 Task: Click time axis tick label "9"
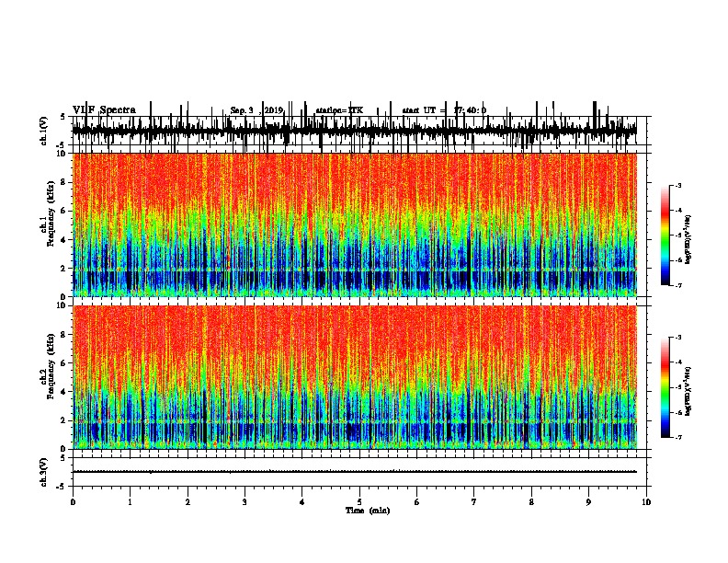[x=588, y=502]
